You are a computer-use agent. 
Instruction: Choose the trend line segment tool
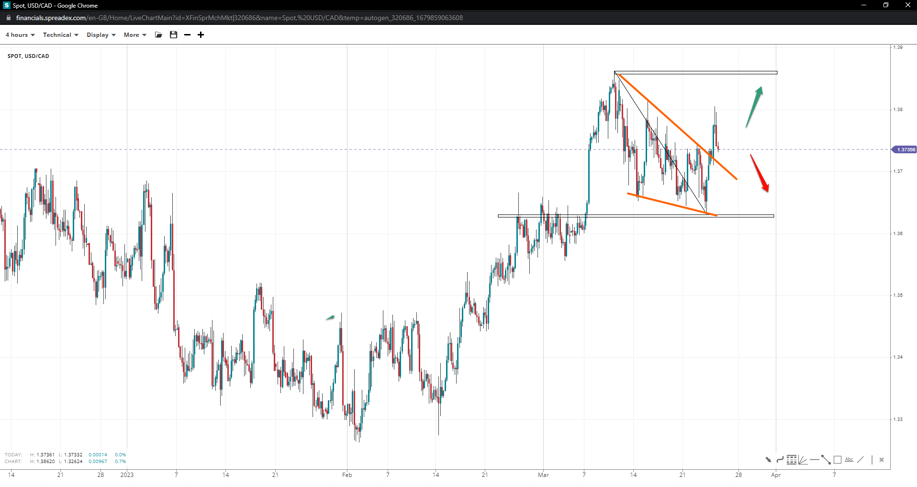[x=826, y=460]
